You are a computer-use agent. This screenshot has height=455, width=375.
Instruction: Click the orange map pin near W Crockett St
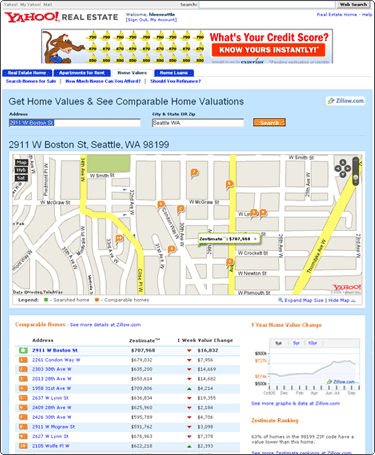(230, 262)
